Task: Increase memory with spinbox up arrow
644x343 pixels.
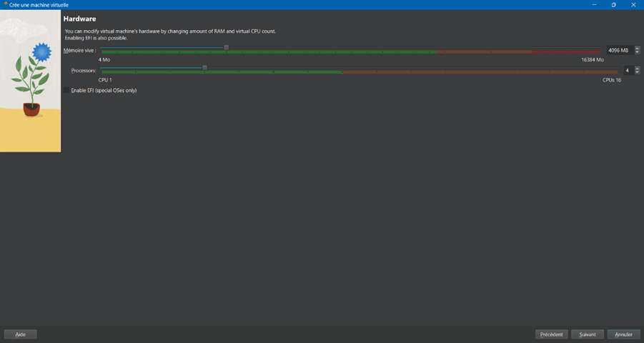Action: (637, 48)
